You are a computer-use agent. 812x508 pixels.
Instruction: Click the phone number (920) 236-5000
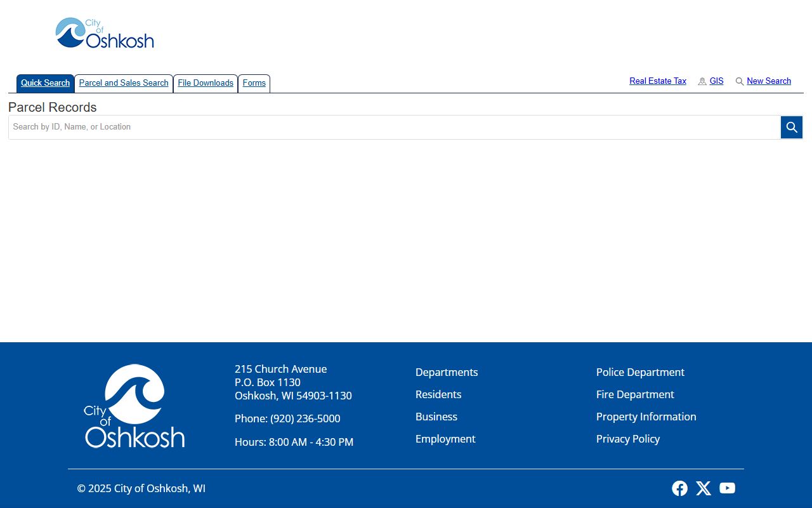click(x=305, y=418)
